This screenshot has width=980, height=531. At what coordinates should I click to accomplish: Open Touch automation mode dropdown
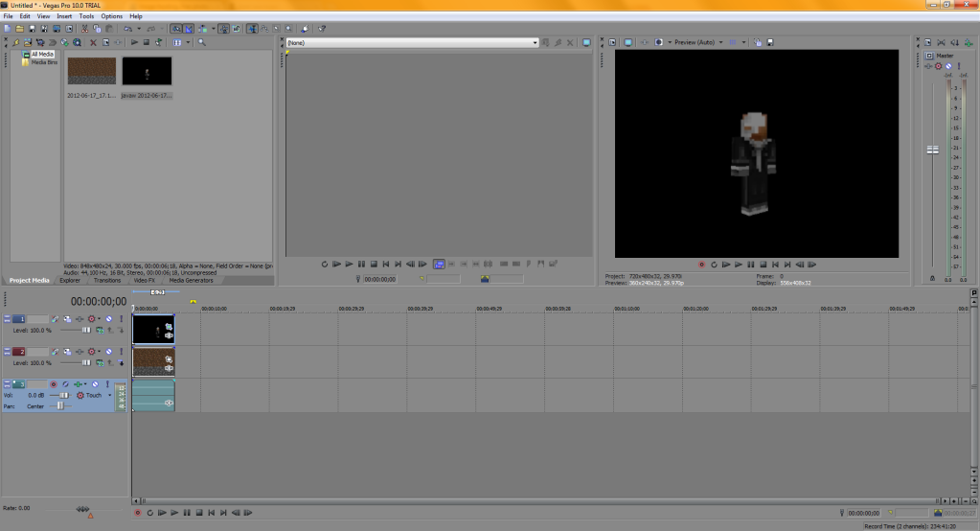click(110, 395)
